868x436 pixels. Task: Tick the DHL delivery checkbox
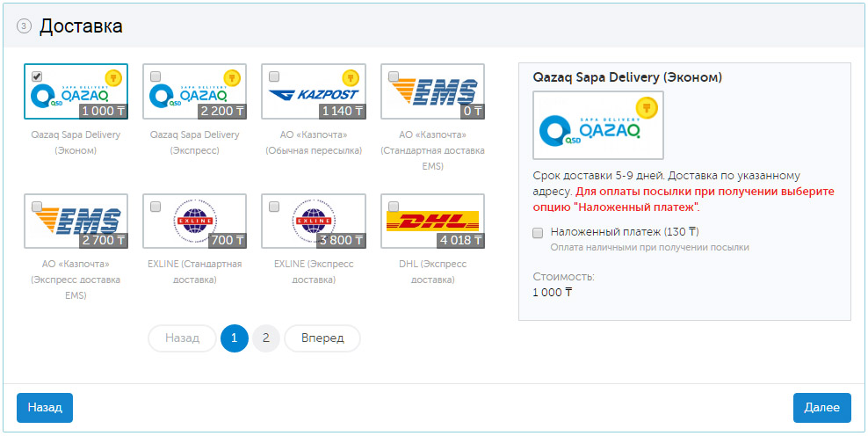pyautogui.click(x=393, y=207)
